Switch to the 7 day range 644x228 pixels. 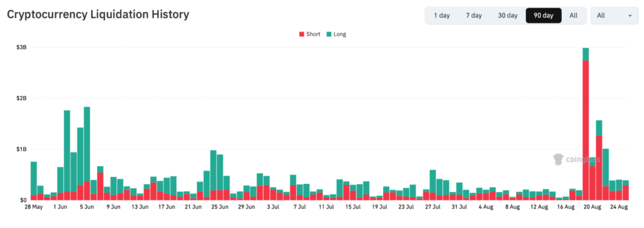[x=474, y=16]
